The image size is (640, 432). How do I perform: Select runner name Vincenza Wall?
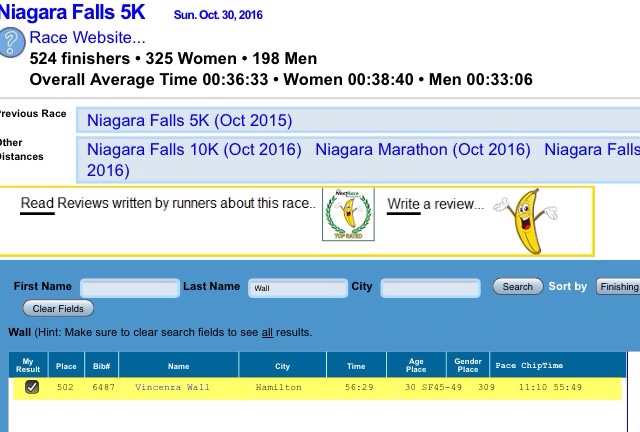click(x=172, y=387)
